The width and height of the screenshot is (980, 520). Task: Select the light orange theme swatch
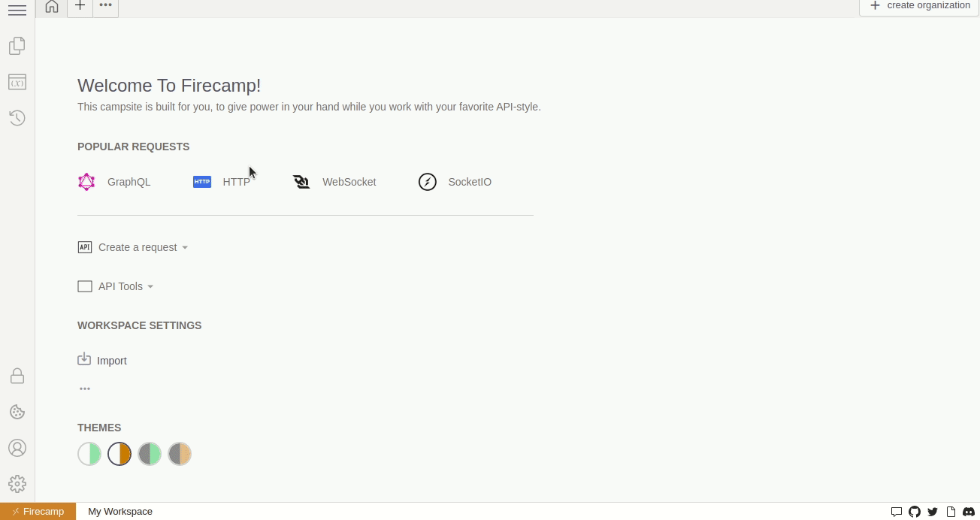point(119,454)
